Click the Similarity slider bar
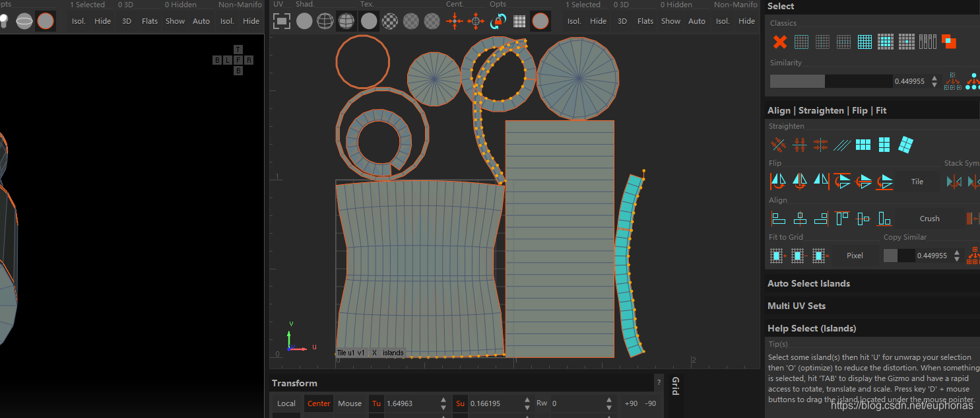The width and height of the screenshot is (980, 418). pos(831,81)
